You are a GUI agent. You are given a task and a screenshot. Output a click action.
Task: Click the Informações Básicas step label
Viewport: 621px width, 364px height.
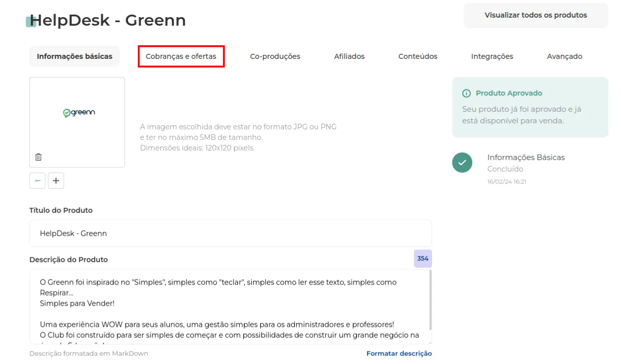526,158
